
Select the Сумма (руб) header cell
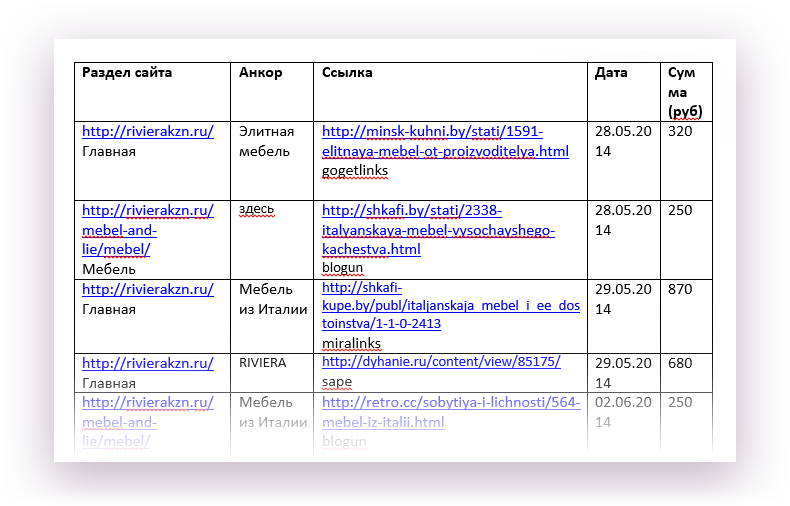(686, 92)
